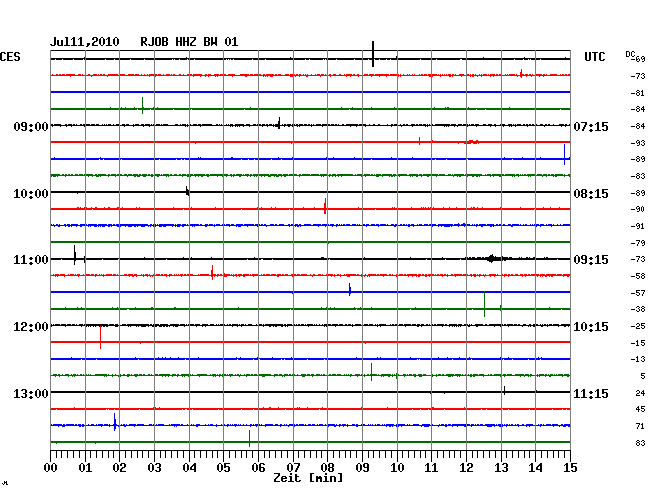Image resolution: width=650 pixels, height=494 pixels.
Task: Click the date label Jul11,2010
Action: pos(85,42)
